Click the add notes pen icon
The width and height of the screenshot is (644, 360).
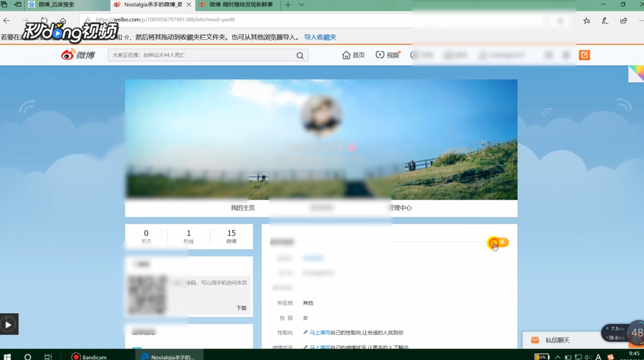coord(605,20)
